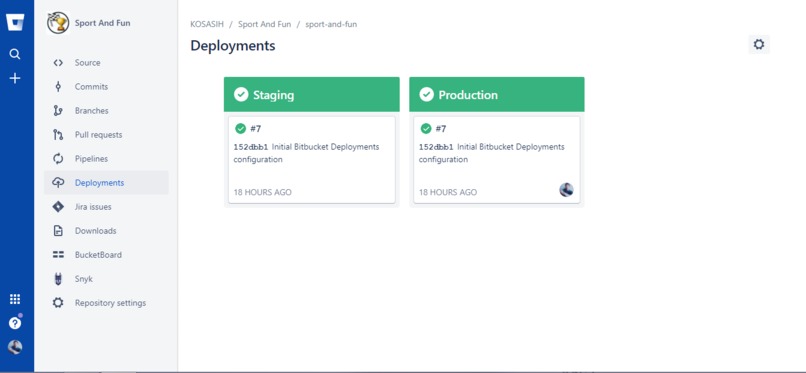Click 18 HOURS AGO on Staging card
Image resolution: width=806 pixels, height=373 pixels.
pyautogui.click(x=263, y=192)
